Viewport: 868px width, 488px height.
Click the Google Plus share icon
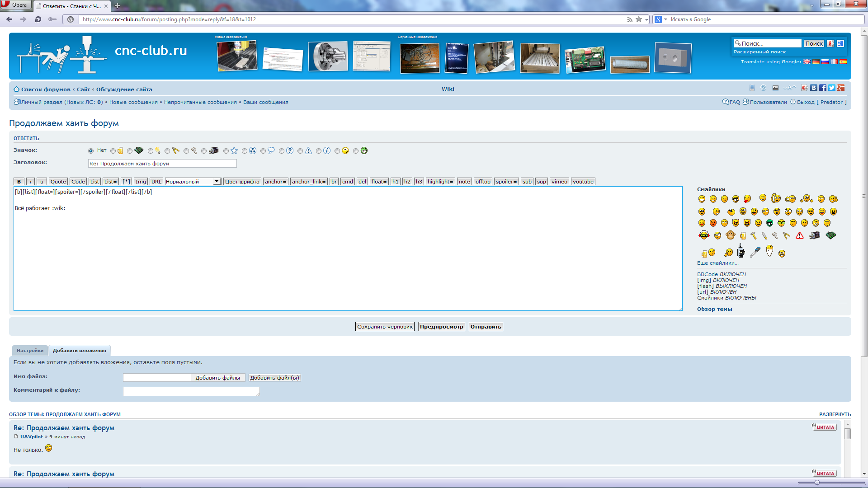(x=841, y=88)
